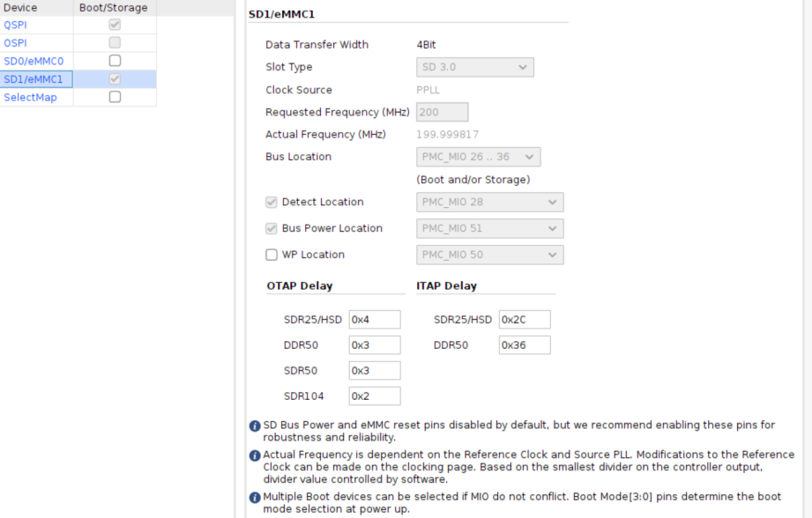Enable SelectMap Boot/Storage checkbox

pyautogui.click(x=115, y=97)
